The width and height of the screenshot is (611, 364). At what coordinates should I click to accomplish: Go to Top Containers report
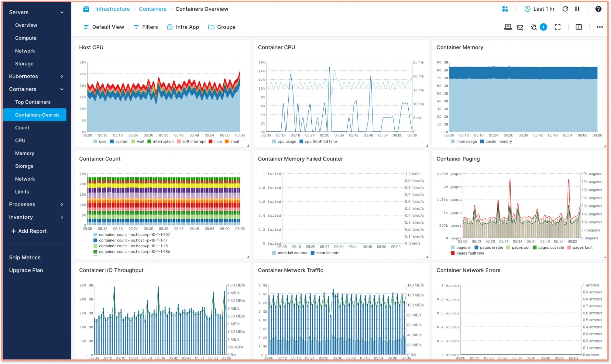pyautogui.click(x=33, y=102)
